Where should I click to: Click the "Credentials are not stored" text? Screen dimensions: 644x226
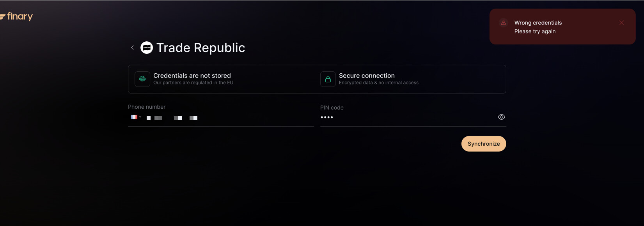coord(192,76)
